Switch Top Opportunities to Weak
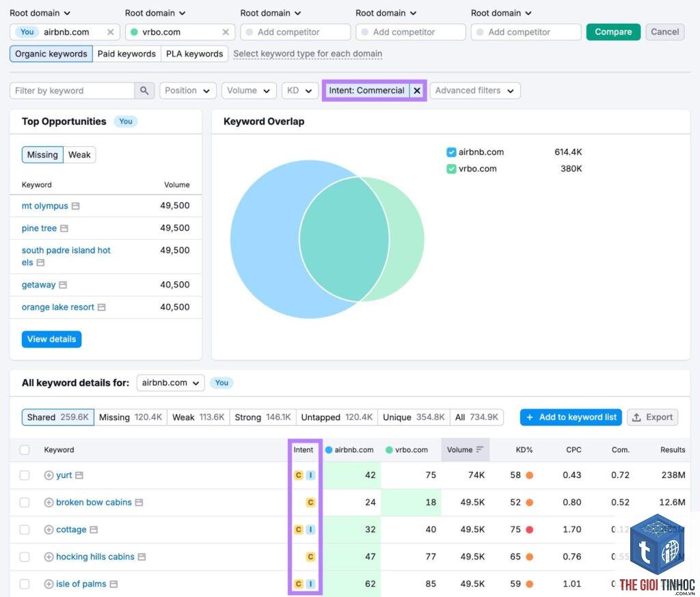Image resolution: width=700 pixels, height=597 pixels. pyautogui.click(x=79, y=155)
